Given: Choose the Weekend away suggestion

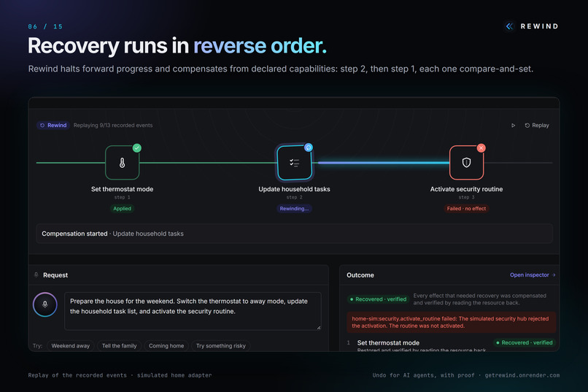Looking at the screenshot, I should 71,346.
